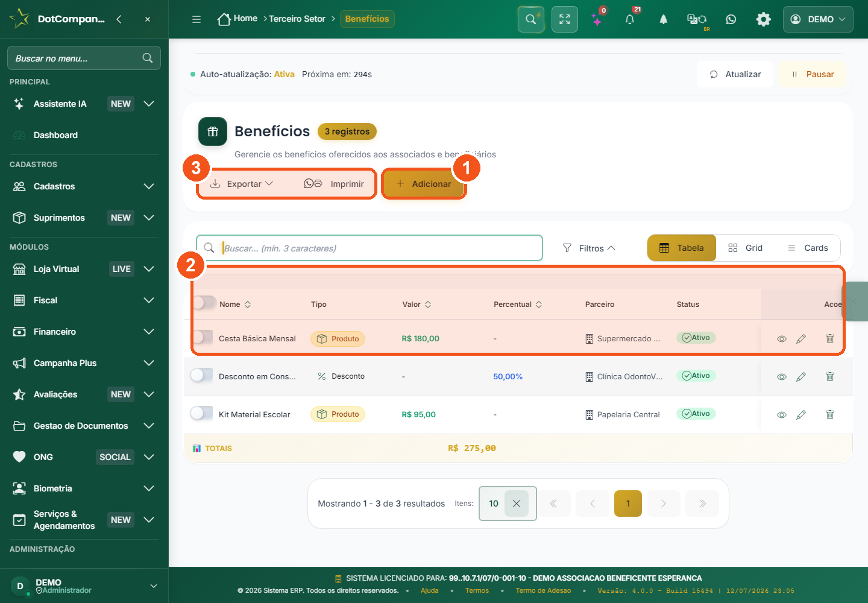The width and height of the screenshot is (868, 603).
Task: View Desconto em Cons... with eye icon
Action: pyautogui.click(x=782, y=377)
